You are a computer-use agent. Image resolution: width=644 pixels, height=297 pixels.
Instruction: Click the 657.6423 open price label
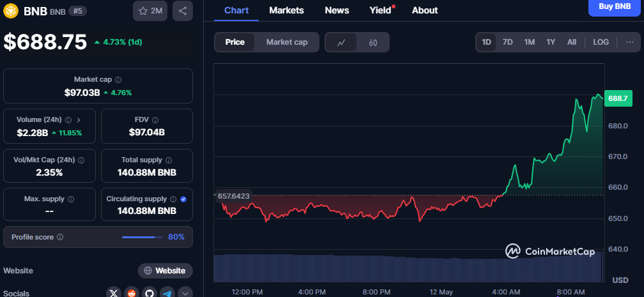(233, 196)
